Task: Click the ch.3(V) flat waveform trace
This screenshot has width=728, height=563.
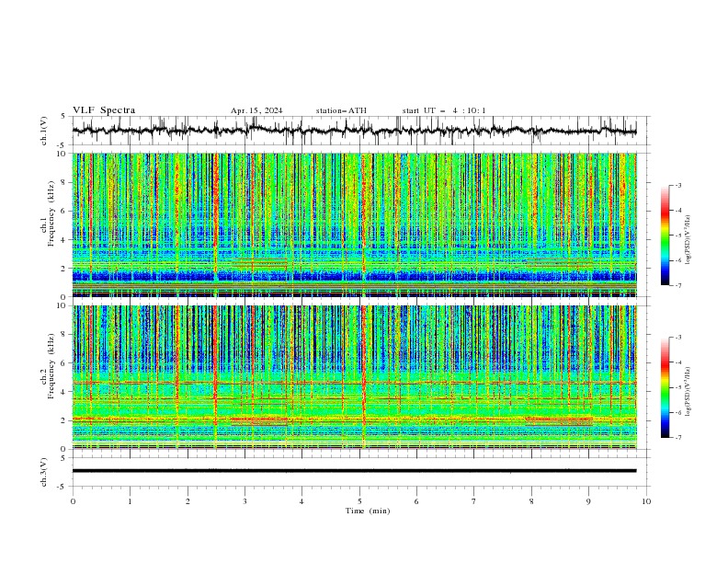Action: (x=354, y=471)
